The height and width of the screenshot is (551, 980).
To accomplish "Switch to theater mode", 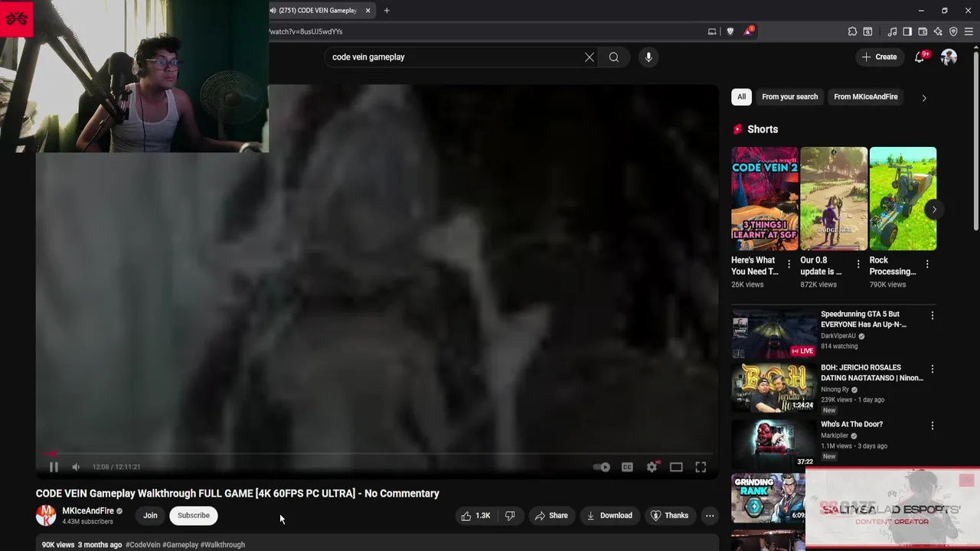I will 676,467.
